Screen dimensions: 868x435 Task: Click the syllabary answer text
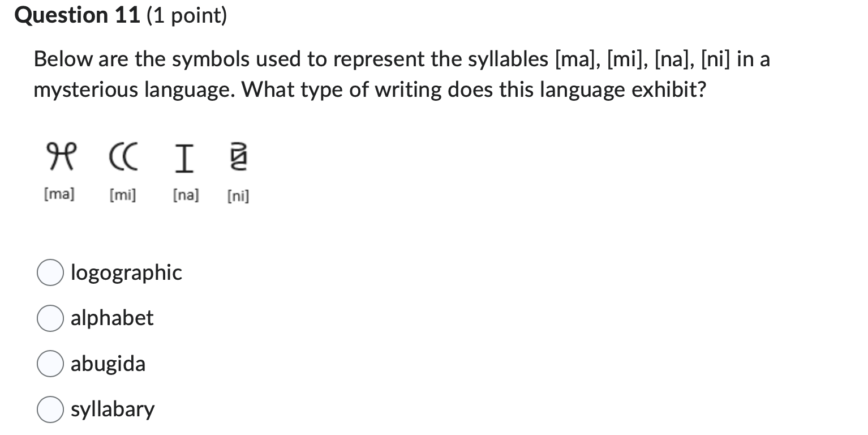[112, 409]
